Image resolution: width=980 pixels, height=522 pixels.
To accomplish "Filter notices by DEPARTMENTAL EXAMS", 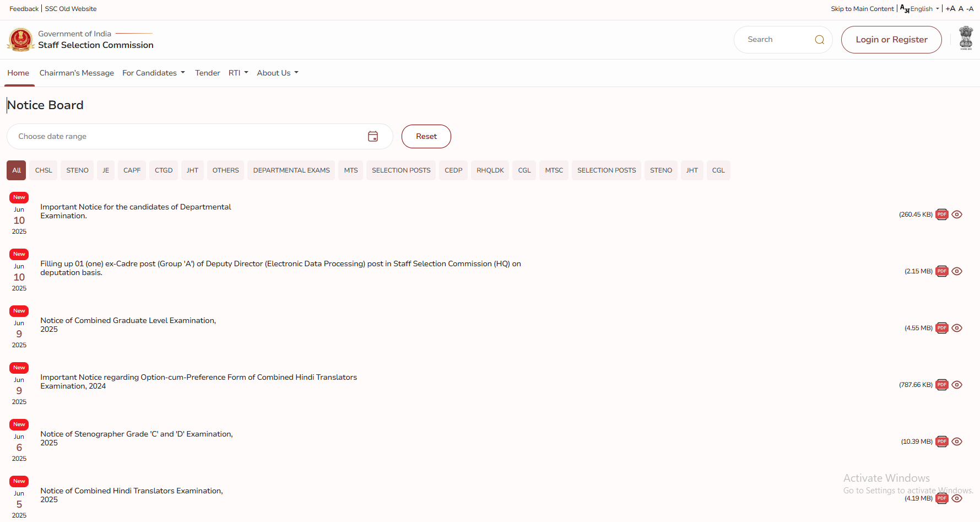I will coord(291,170).
